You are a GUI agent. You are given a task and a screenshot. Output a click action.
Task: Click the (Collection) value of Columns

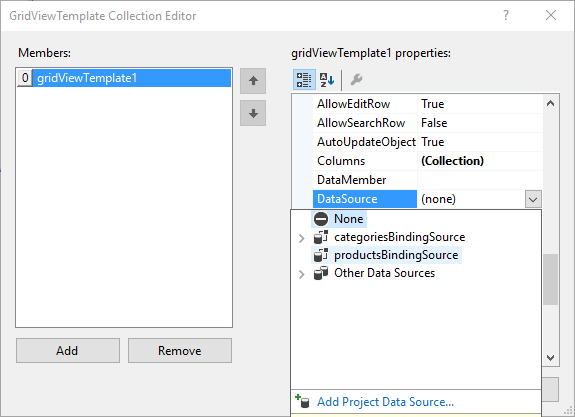pyautogui.click(x=480, y=161)
